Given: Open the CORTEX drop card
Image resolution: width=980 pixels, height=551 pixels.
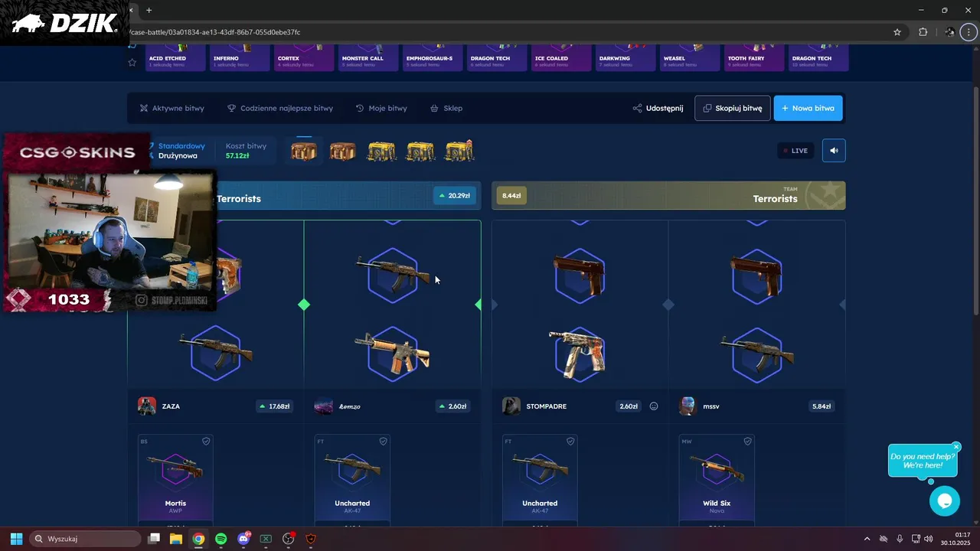Looking at the screenshot, I should [305, 58].
